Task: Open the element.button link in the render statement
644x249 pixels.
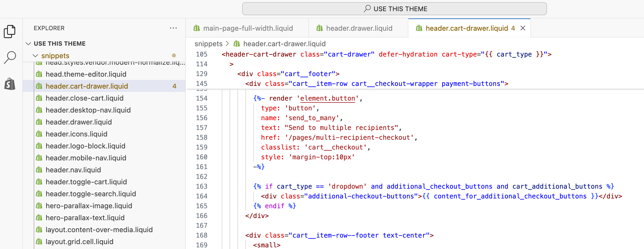Action: [x=327, y=98]
